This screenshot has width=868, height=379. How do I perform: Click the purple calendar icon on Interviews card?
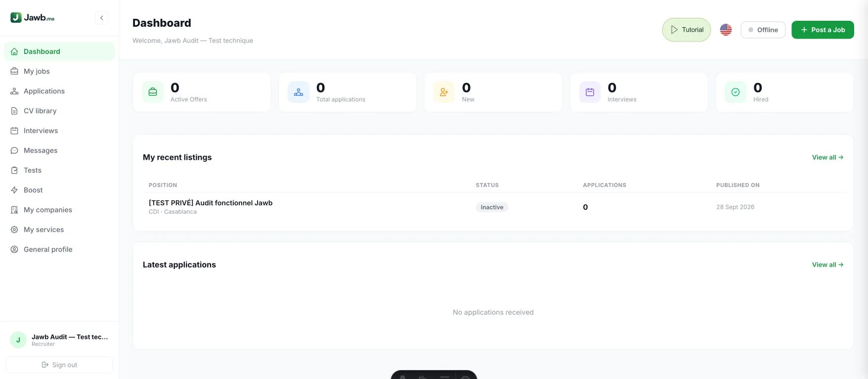click(590, 92)
